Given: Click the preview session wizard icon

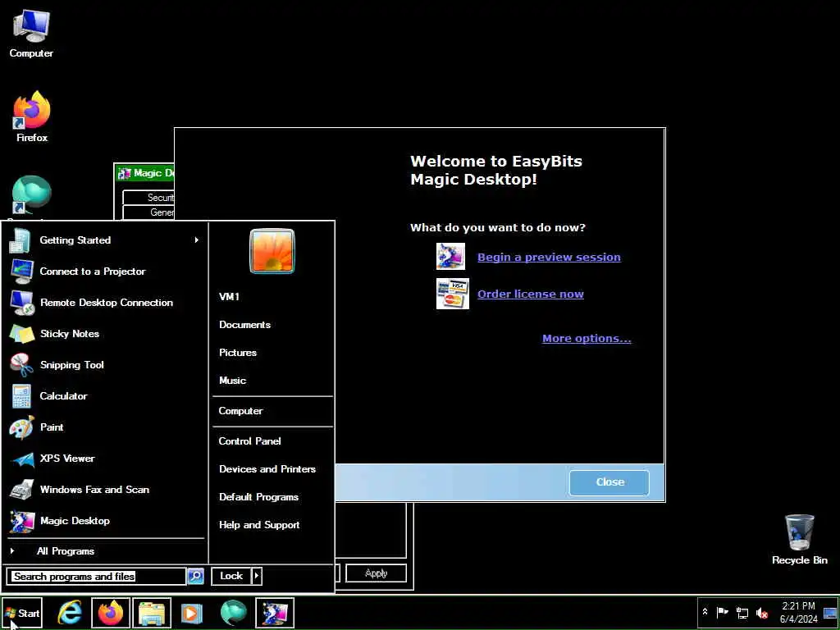Looking at the screenshot, I should (x=450, y=257).
